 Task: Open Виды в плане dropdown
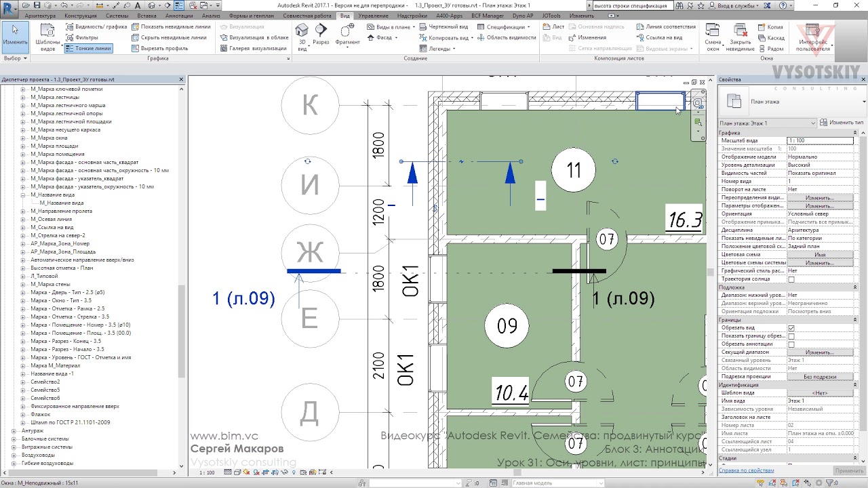coord(391,26)
